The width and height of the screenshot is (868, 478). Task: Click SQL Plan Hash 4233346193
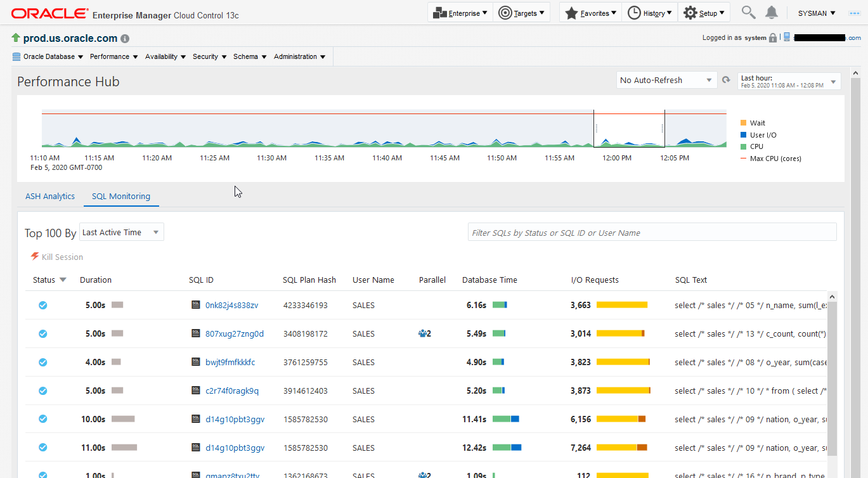coord(306,305)
